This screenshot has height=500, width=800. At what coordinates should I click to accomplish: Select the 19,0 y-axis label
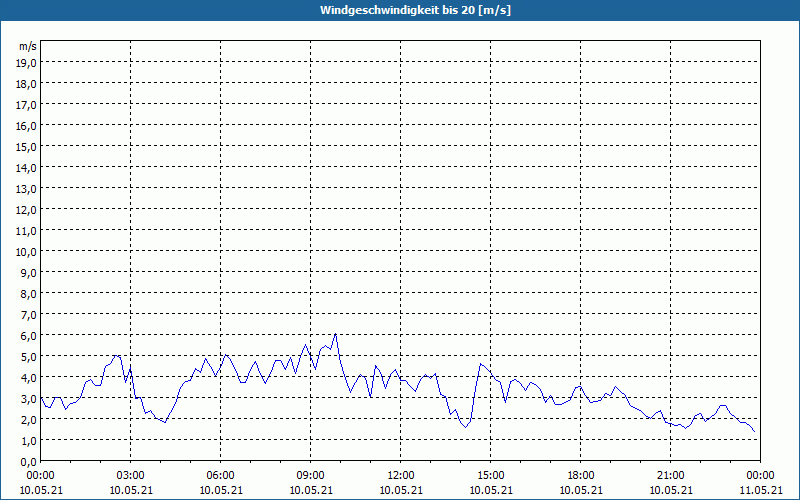tap(27, 62)
